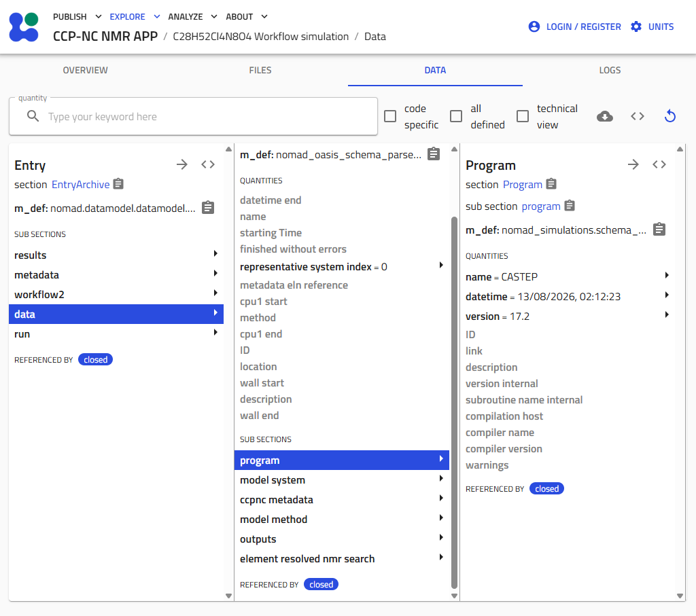Click the arrow icon in Entry panel
The image size is (696, 616).
[182, 164]
